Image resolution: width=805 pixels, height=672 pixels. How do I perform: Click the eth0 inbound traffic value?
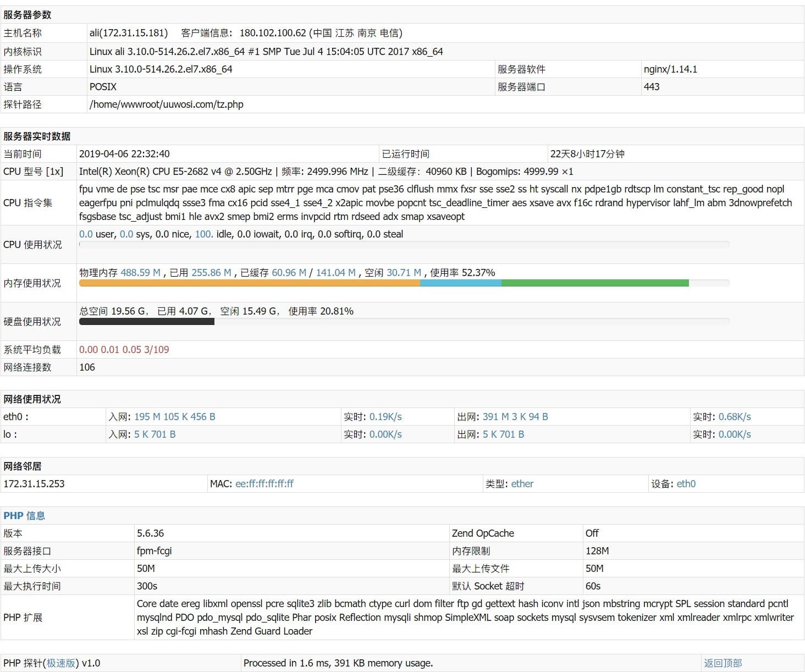click(x=174, y=417)
